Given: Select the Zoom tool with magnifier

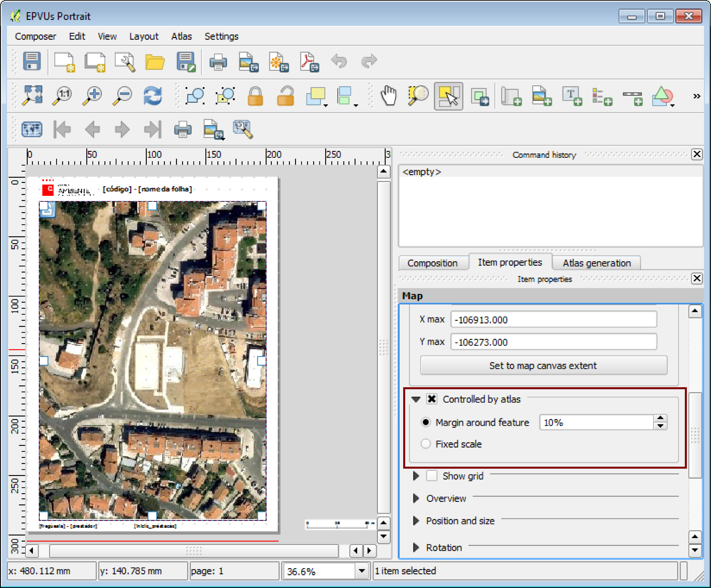Looking at the screenshot, I should point(418,96).
